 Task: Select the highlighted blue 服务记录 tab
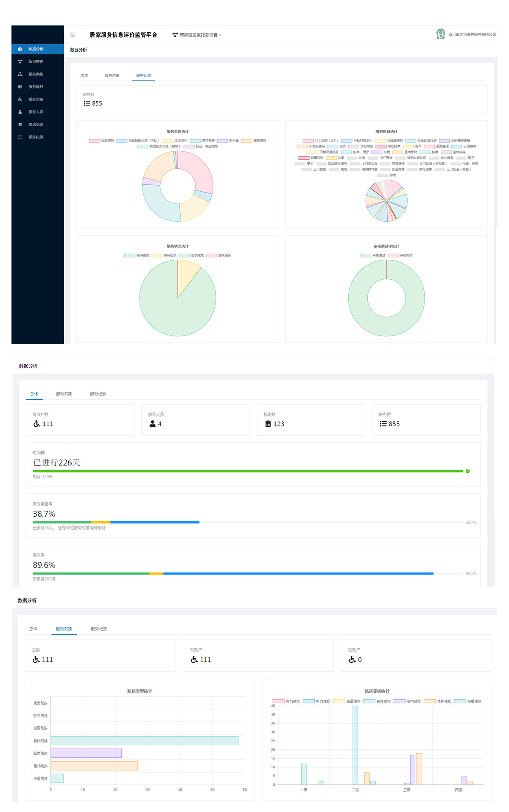(143, 75)
